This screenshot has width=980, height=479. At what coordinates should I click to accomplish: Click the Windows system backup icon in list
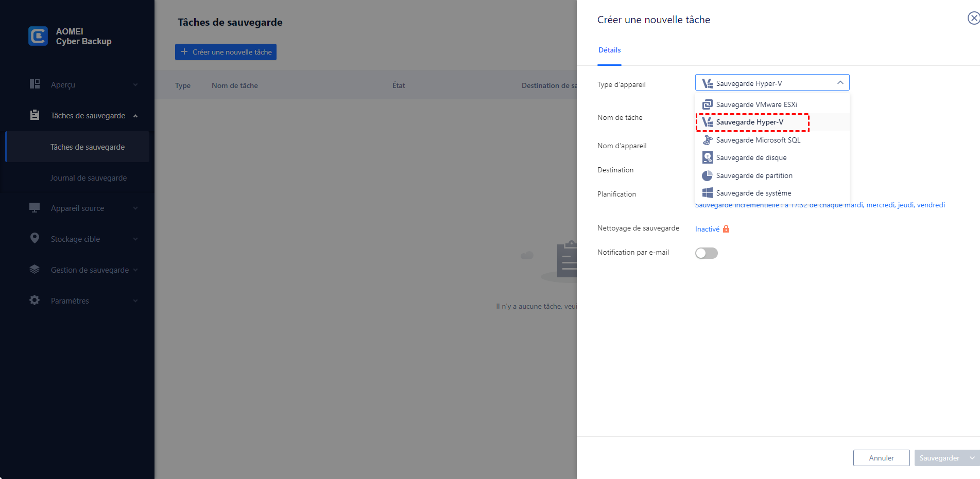click(708, 193)
